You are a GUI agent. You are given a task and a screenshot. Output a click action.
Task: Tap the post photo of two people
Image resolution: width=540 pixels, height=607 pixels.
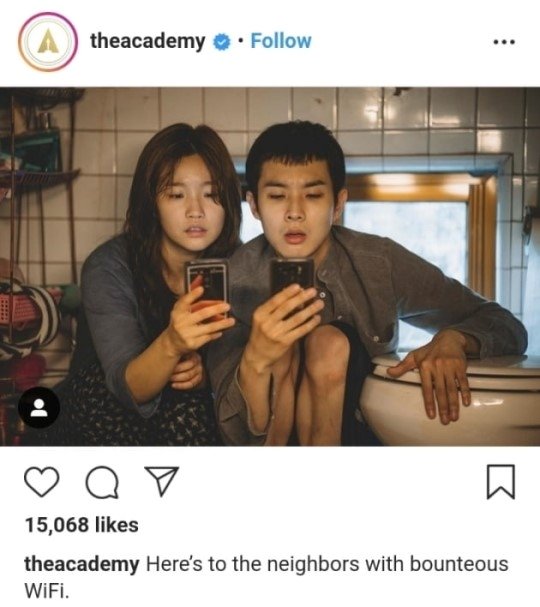(x=270, y=267)
